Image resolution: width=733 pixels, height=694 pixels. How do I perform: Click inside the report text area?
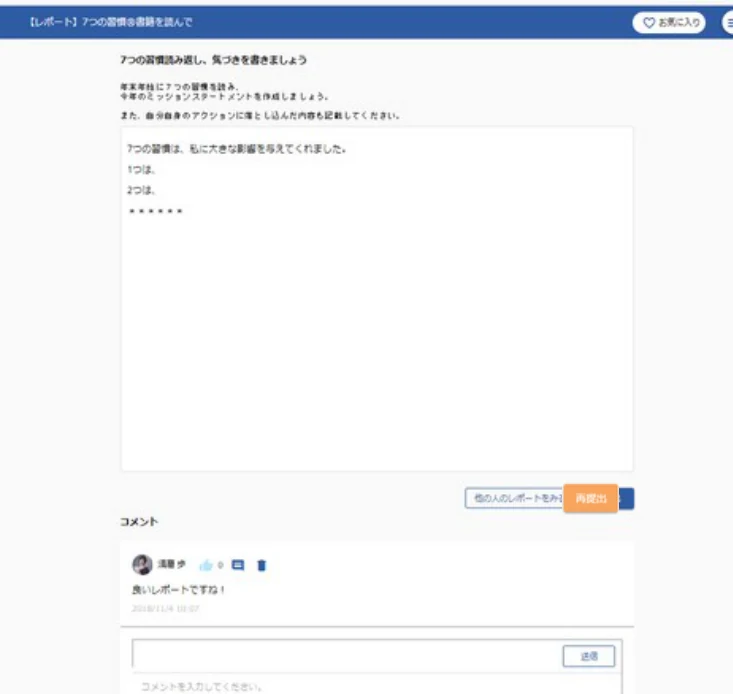(x=377, y=299)
